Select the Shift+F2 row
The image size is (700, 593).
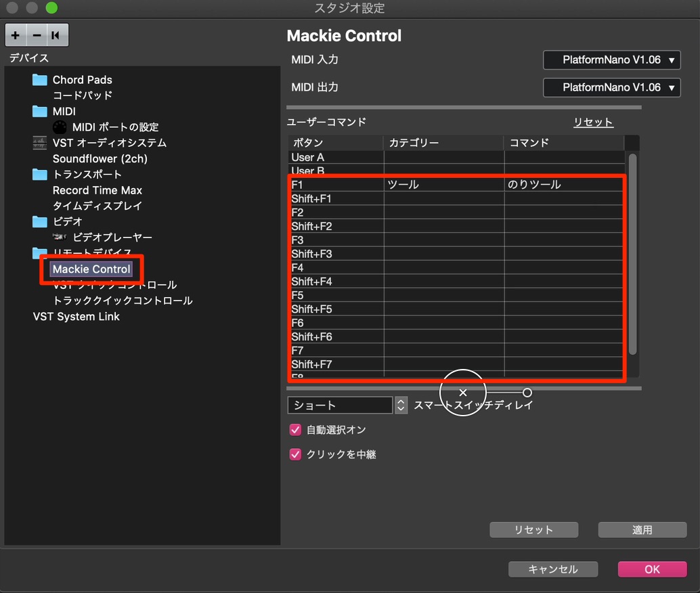pos(456,226)
